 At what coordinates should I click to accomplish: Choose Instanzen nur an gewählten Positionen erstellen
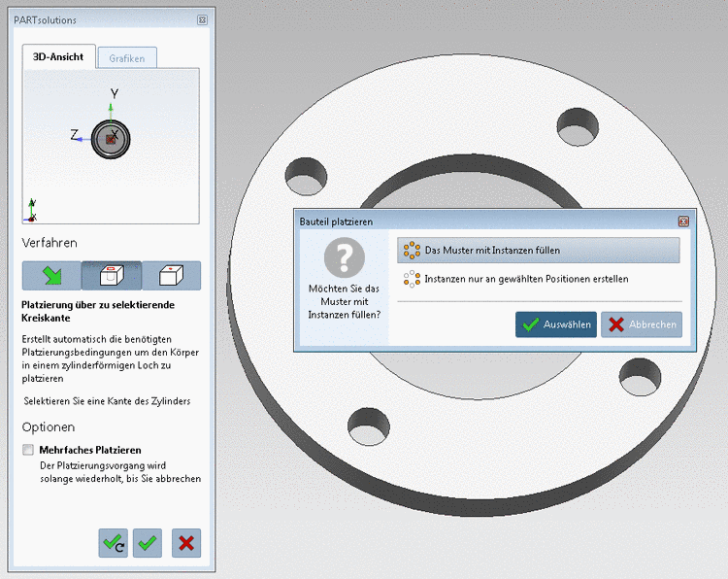(x=539, y=279)
